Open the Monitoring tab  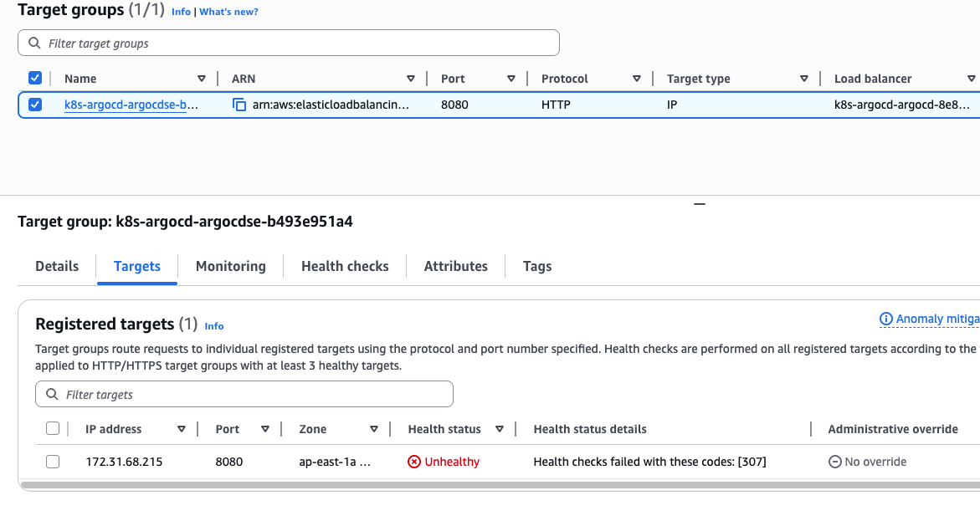tap(230, 266)
